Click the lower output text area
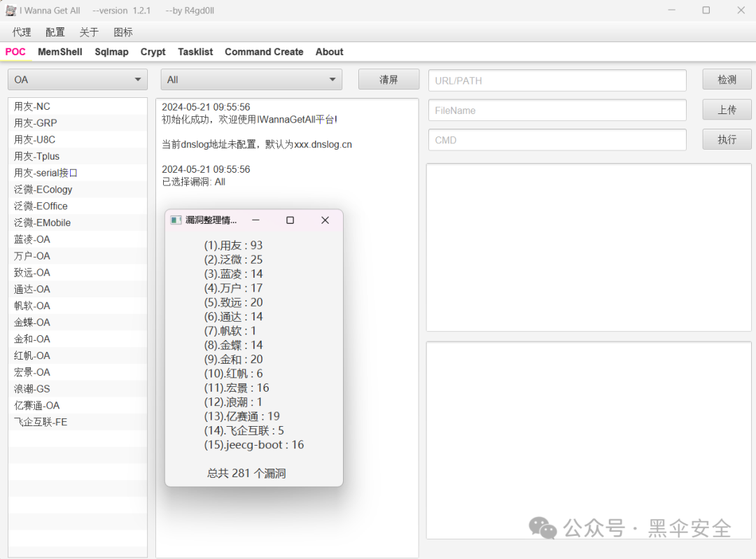Image resolution: width=756 pixels, height=559 pixels. [x=589, y=441]
